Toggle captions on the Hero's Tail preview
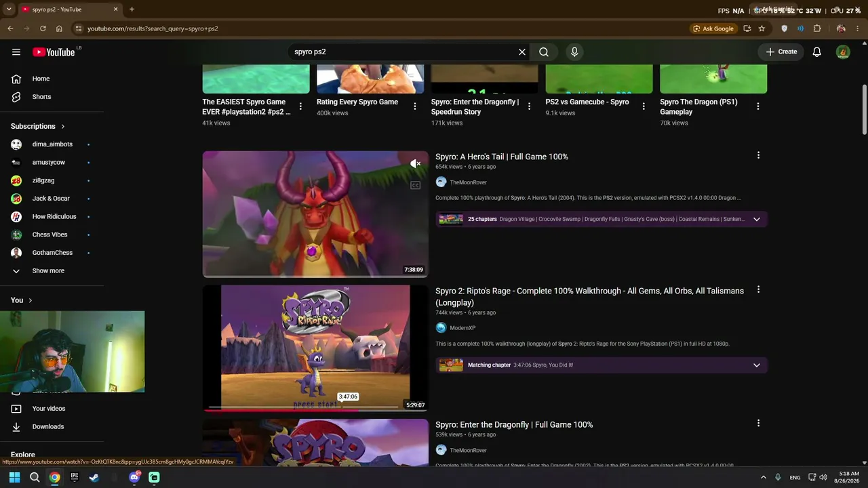Viewport: 868px width, 488px height. click(x=416, y=185)
